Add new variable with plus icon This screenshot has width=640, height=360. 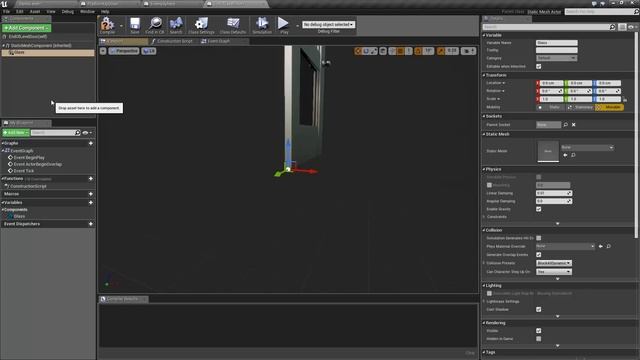tap(91, 202)
